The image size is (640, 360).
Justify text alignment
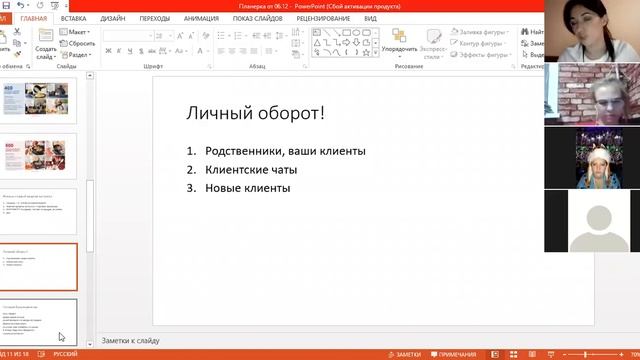[254, 51]
